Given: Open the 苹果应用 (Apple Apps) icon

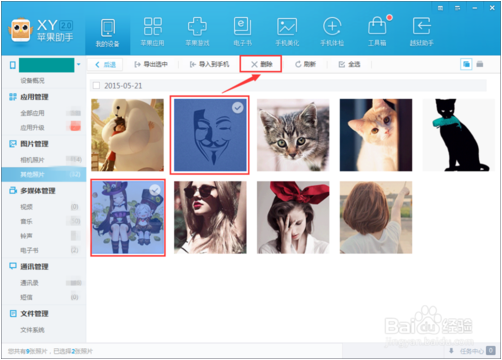Looking at the screenshot, I should 153,26.
